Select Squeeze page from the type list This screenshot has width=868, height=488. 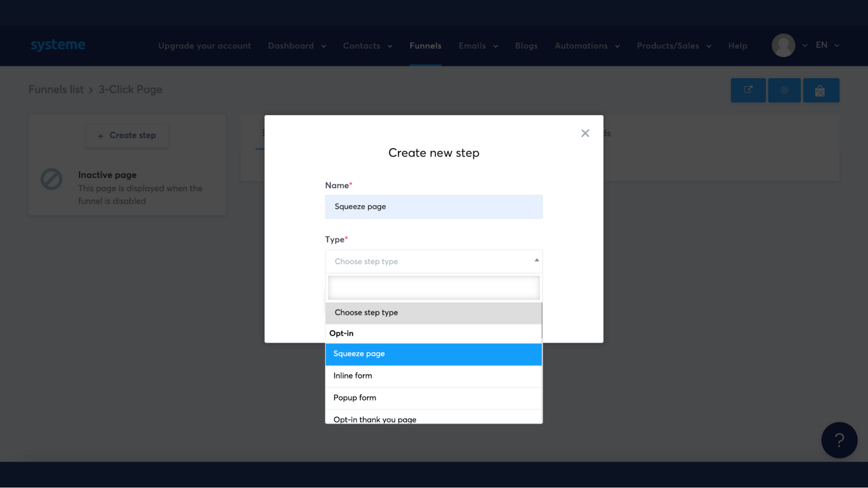(433, 354)
